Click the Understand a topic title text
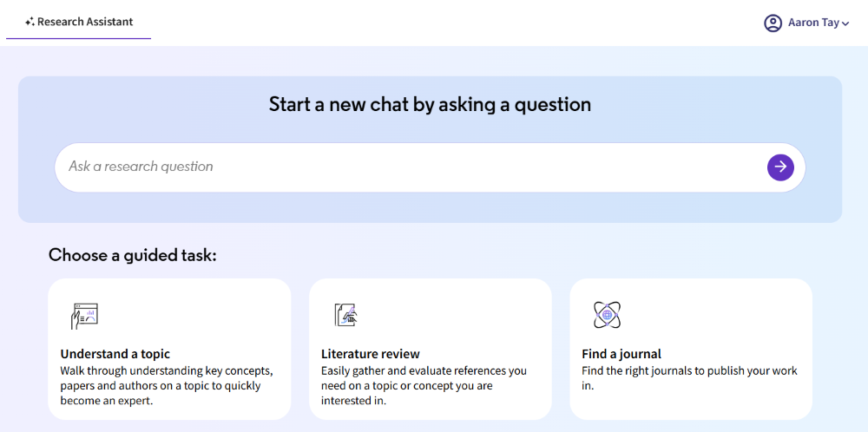This screenshot has height=432, width=868. tap(115, 353)
